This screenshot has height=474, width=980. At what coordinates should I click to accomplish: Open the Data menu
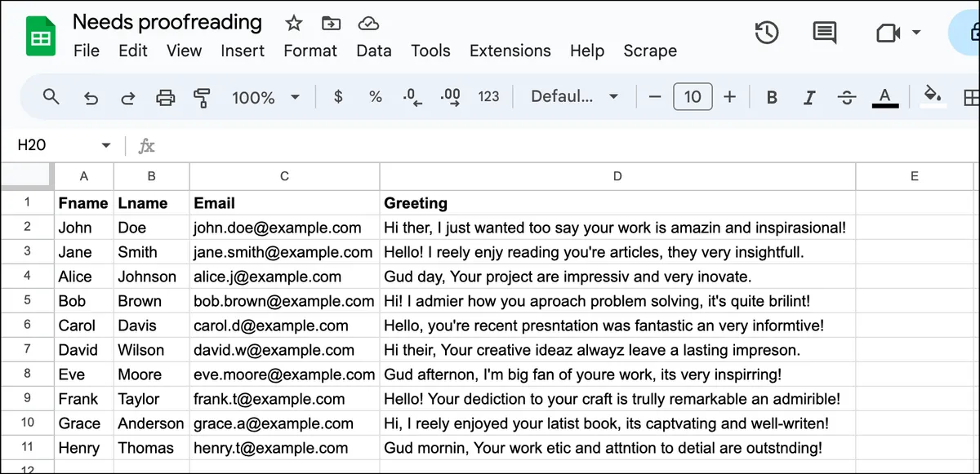pos(374,51)
